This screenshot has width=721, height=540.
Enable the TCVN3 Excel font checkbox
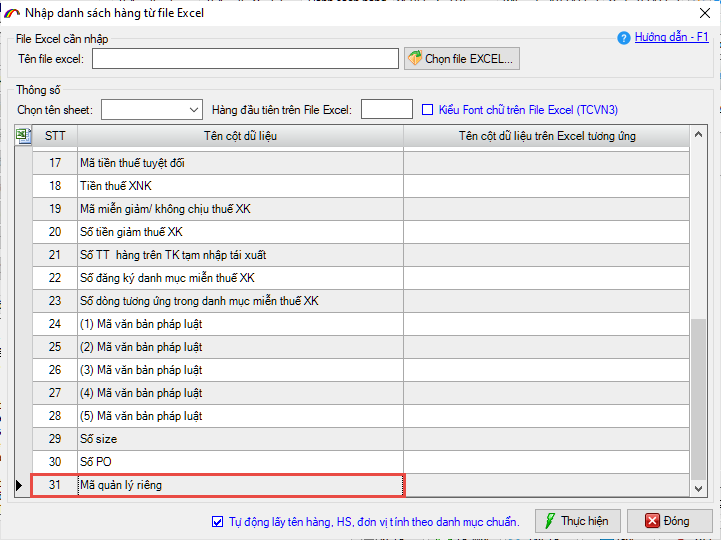click(x=428, y=109)
